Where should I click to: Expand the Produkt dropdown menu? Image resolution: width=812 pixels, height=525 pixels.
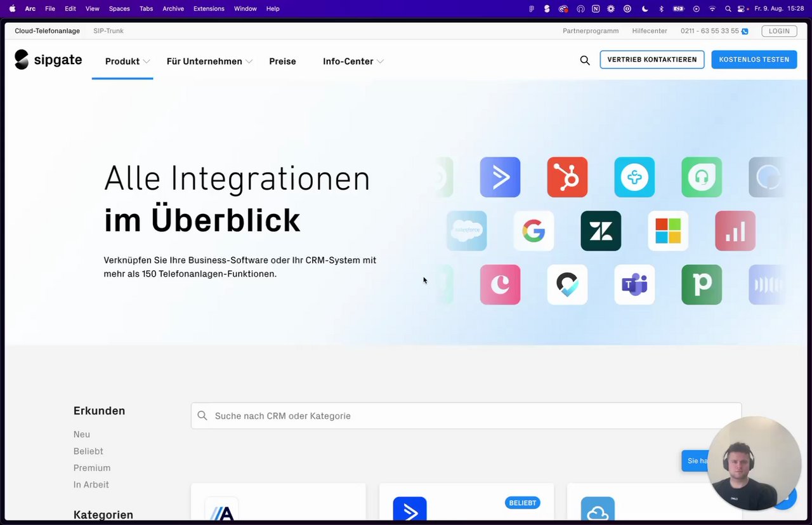coord(128,62)
